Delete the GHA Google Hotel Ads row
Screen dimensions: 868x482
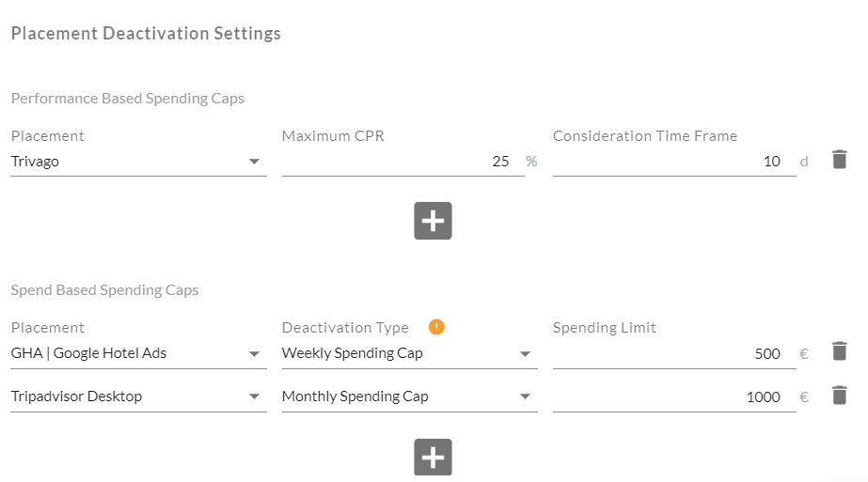840,351
